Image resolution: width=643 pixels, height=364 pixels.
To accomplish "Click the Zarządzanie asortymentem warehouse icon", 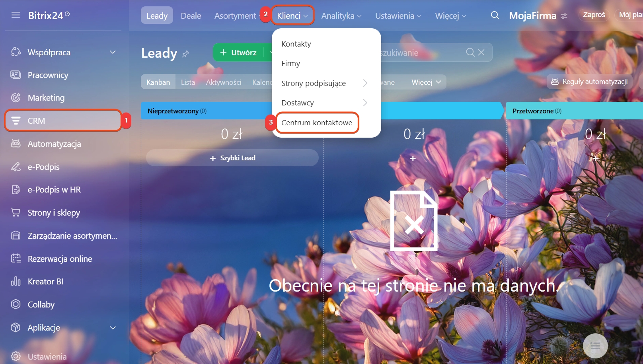I will [16, 236].
